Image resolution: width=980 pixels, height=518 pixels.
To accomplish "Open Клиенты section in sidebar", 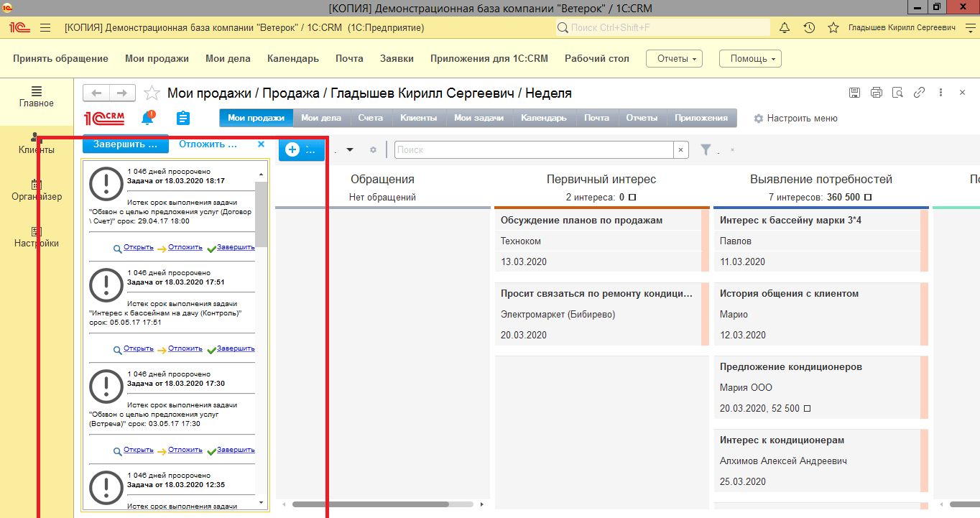I will point(37,143).
